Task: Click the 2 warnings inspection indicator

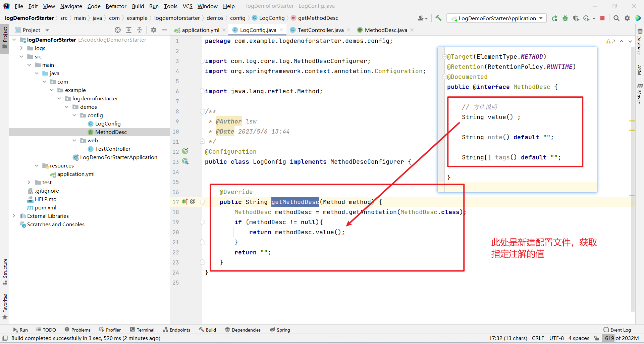Action: pos(610,41)
